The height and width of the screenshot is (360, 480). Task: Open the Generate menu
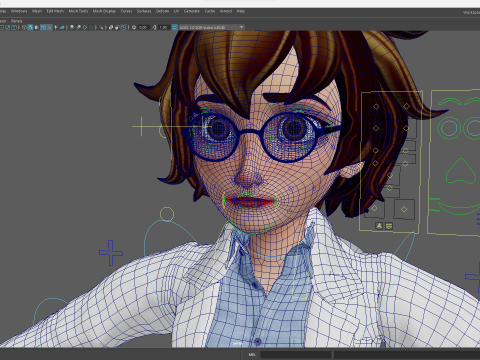point(192,11)
